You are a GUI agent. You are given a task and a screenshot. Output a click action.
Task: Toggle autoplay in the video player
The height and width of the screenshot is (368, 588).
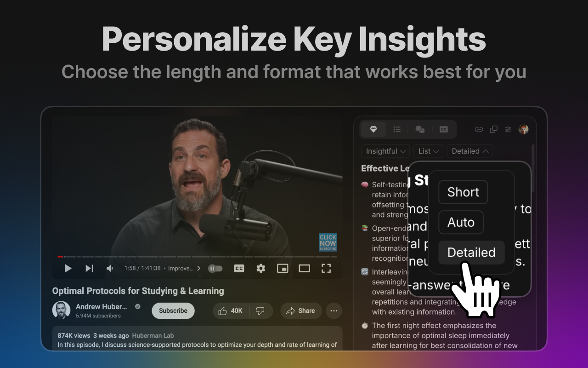click(x=215, y=268)
